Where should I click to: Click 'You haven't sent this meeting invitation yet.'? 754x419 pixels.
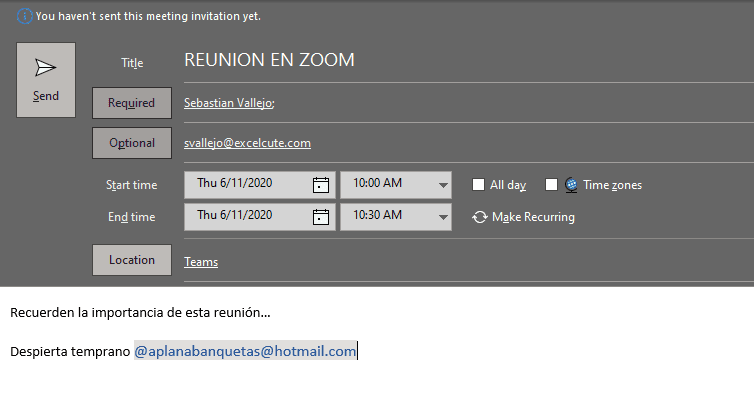point(148,16)
